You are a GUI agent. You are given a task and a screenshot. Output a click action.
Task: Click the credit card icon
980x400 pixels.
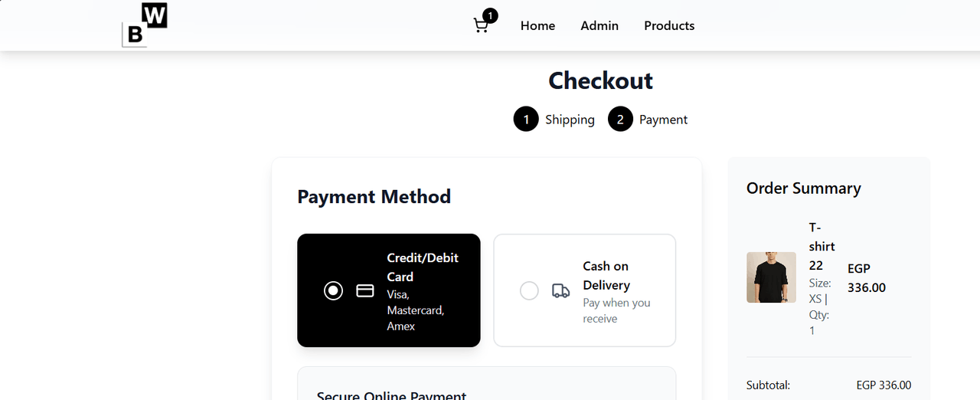(x=365, y=291)
